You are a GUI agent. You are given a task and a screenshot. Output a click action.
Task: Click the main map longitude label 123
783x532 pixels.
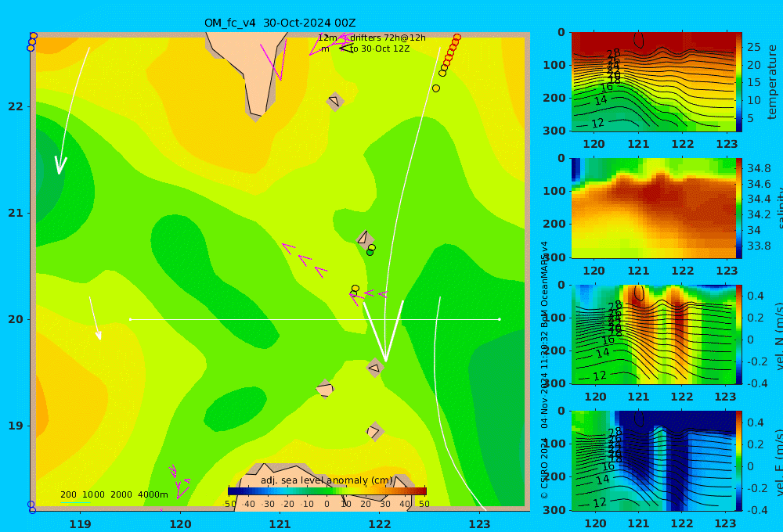479,524
